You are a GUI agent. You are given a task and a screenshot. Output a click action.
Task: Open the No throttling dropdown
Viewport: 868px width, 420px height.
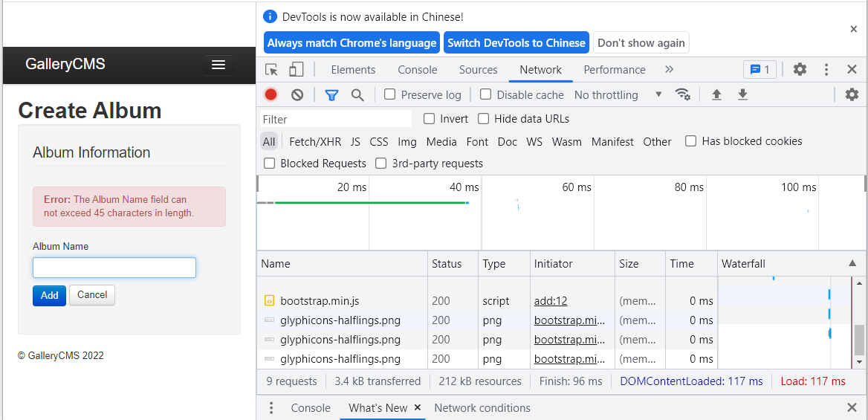(x=618, y=94)
